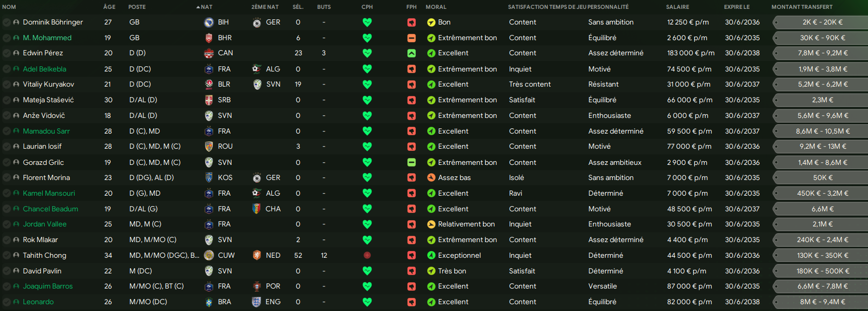
Task: Click the EXPIRE LE column header
Action: 737,7
